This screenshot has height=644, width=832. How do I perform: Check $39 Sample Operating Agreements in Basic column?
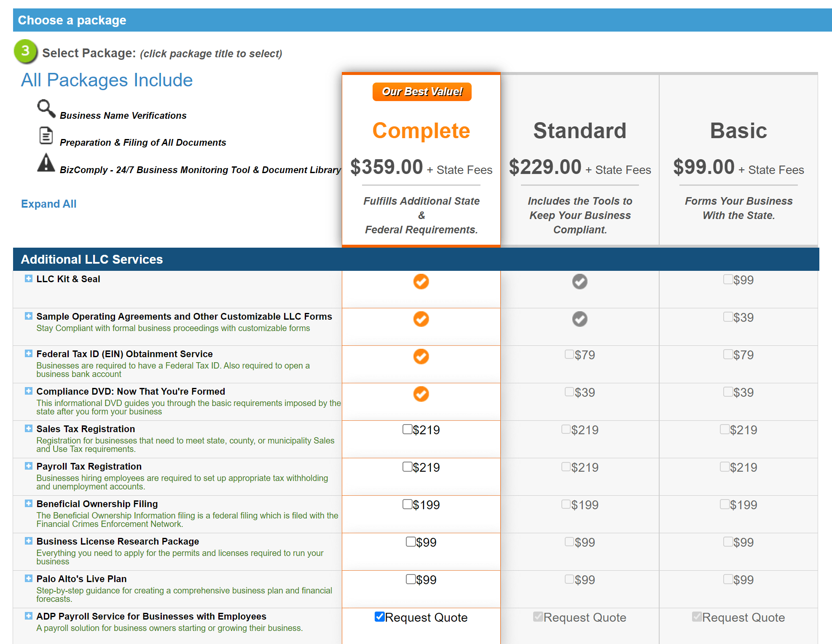coord(728,317)
